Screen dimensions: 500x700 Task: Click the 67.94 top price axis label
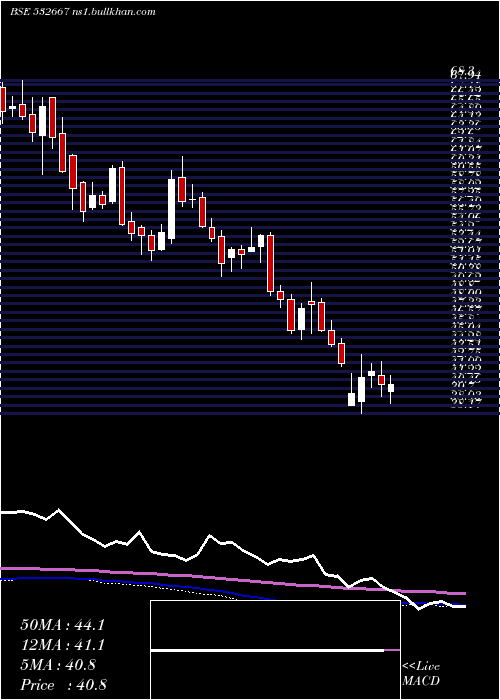pyautogui.click(x=467, y=74)
